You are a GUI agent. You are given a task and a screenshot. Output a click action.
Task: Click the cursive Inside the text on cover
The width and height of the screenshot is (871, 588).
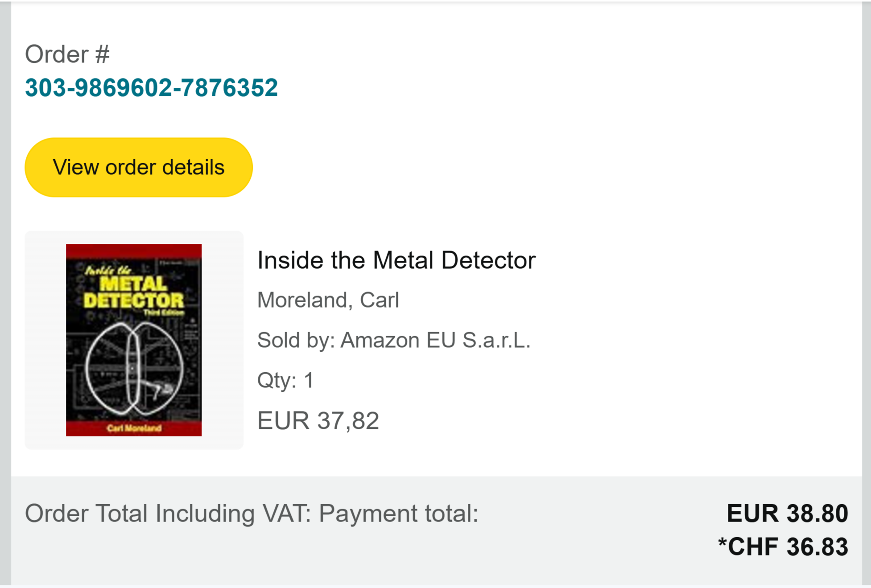(x=108, y=270)
